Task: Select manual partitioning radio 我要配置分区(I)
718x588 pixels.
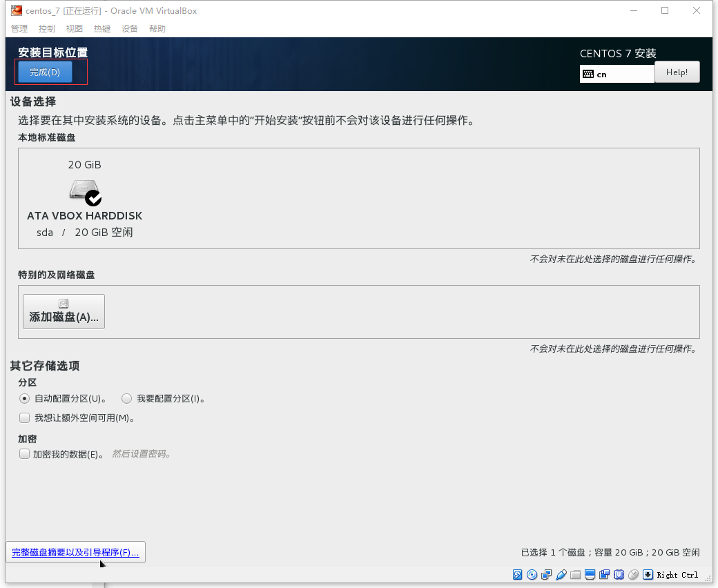Action: point(127,399)
